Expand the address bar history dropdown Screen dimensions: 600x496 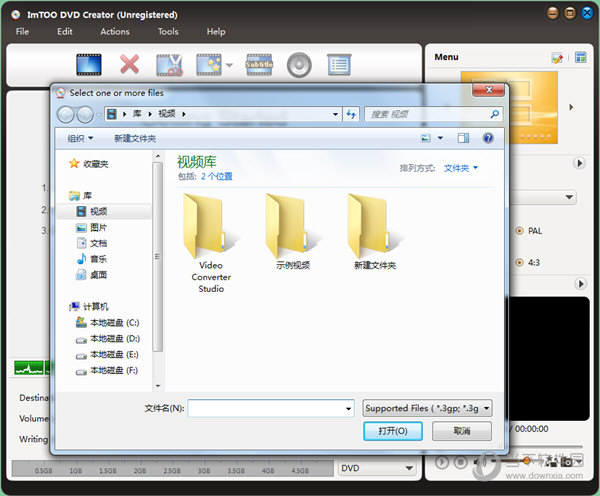(x=335, y=114)
